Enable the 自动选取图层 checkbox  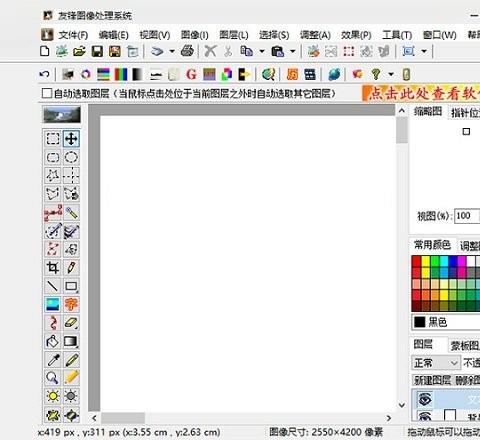(x=47, y=93)
